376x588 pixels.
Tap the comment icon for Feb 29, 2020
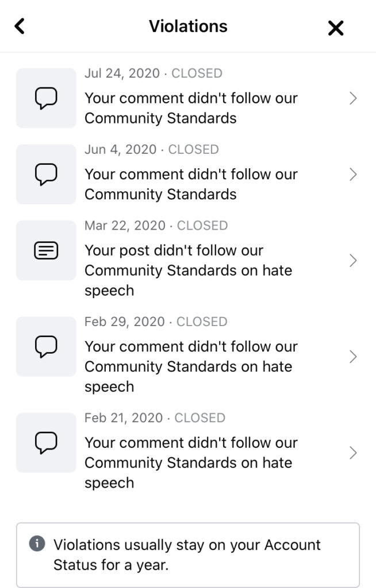click(x=46, y=346)
